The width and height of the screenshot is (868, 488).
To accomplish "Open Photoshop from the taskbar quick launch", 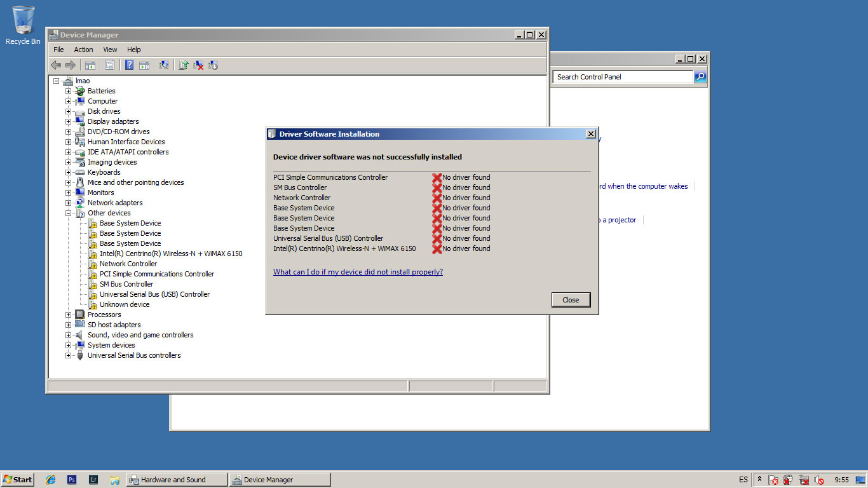I will [x=72, y=480].
